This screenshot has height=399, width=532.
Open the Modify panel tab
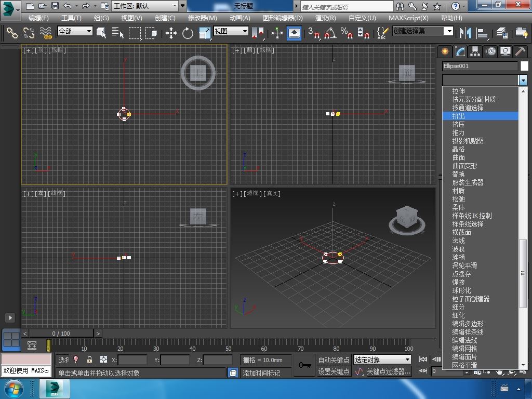(460, 51)
